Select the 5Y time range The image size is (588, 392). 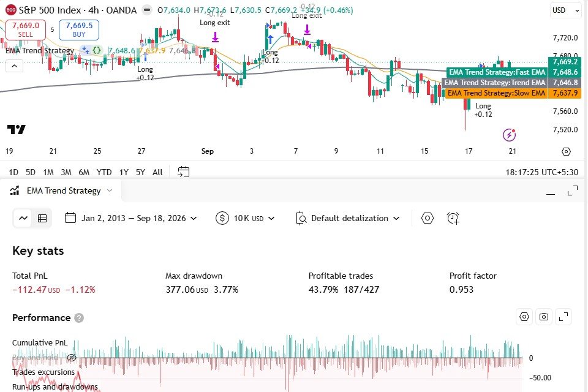tap(140, 172)
